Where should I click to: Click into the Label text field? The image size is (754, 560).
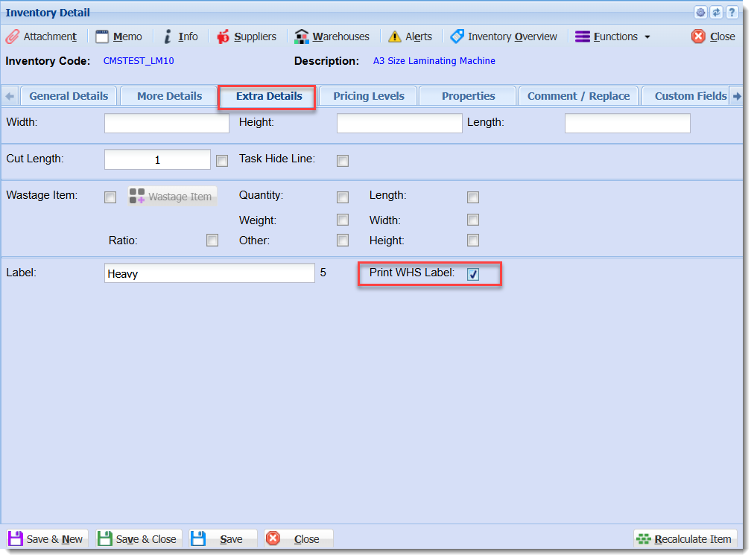click(x=209, y=273)
